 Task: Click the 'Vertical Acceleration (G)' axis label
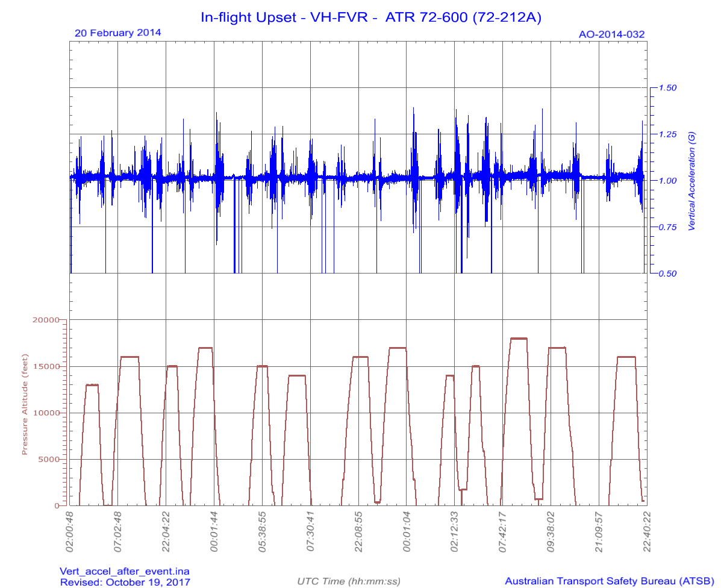(691, 181)
